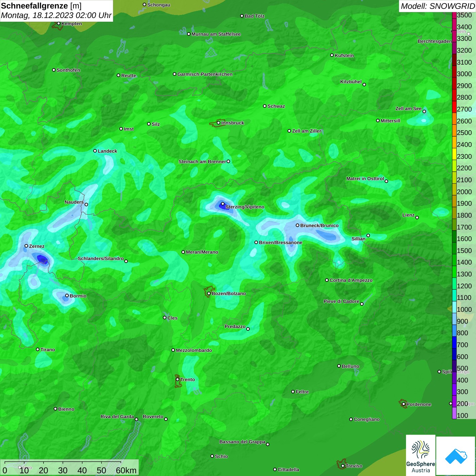Click the Nauders marker dot
The height and width of the screenshot is (476, 476).
[86, 204]
